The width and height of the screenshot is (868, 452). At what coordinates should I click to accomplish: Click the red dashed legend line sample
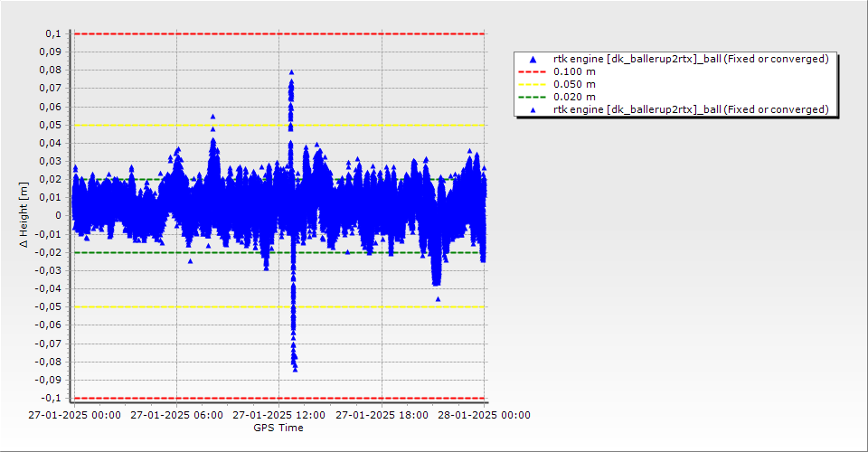[532, 72]
